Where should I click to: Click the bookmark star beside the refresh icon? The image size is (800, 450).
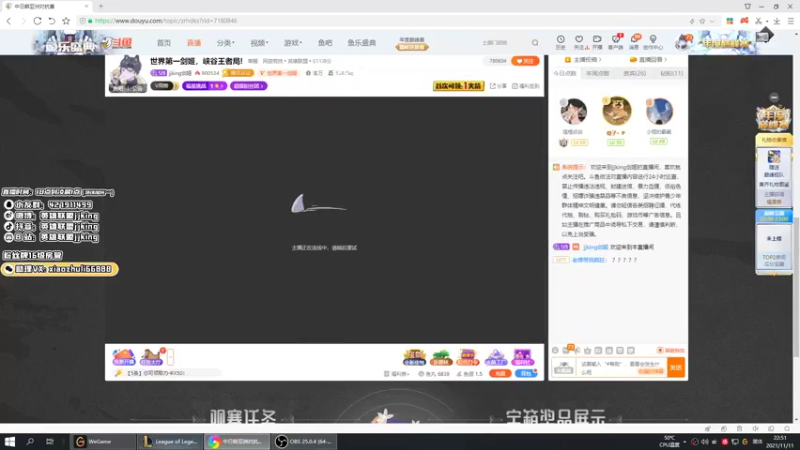tap(66, 21)
